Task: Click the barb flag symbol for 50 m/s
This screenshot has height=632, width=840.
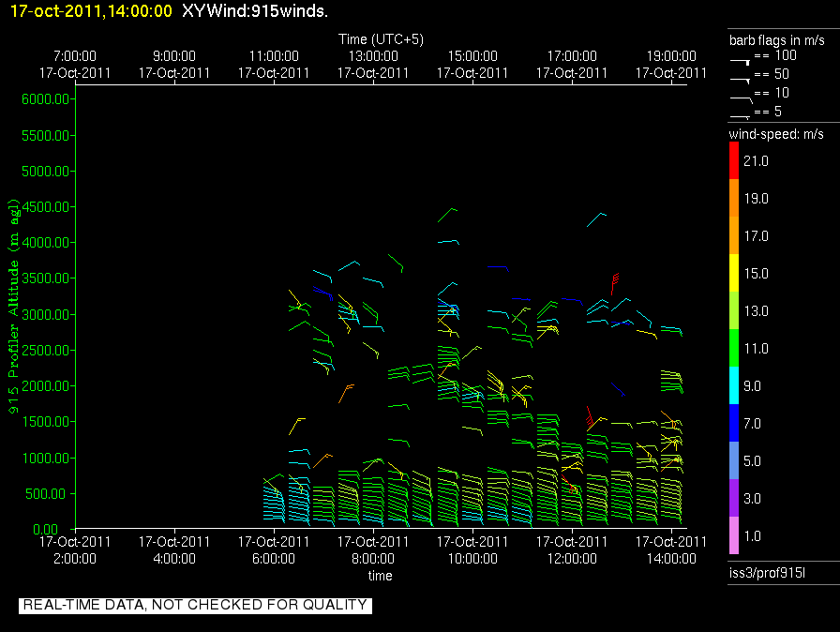Action: coord(741,81)
